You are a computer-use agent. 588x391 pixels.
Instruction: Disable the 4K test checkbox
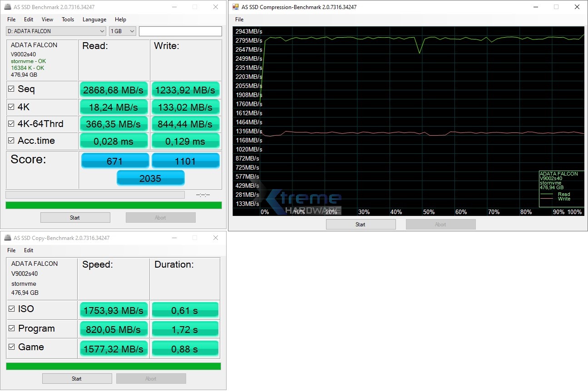pyautogui.click(x=10, y=106)
